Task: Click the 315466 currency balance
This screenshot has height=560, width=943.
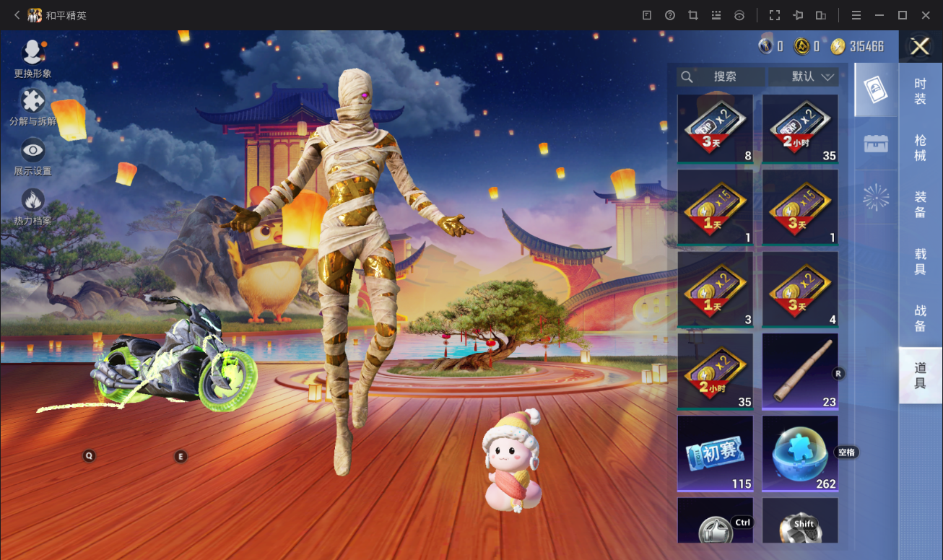Action: [x=866, y=46]
